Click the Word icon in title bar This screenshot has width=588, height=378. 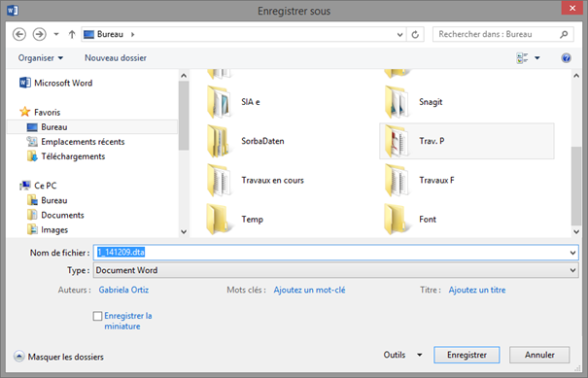coord(13,10)
